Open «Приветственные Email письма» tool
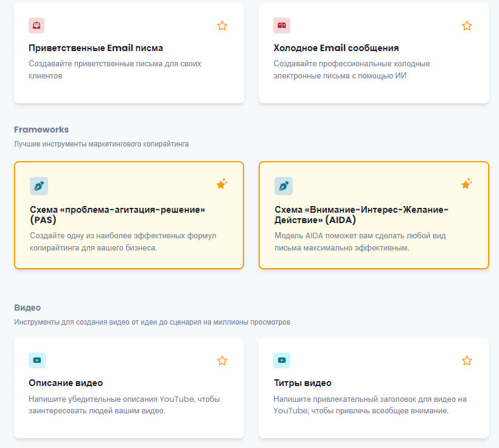The image size is (499, 448). [x=96, y=48]
